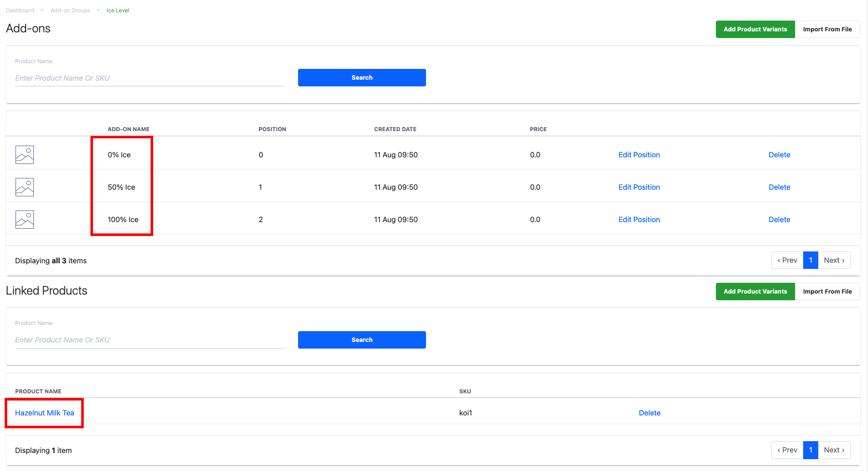Click the koi1 SKU cell
The image size is (868, 472).
[x=466, y=413]
